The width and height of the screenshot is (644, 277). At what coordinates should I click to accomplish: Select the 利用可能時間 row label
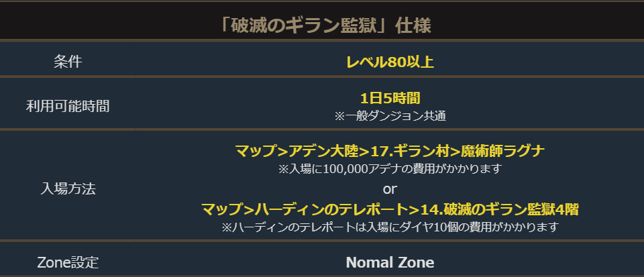point(68,105)
